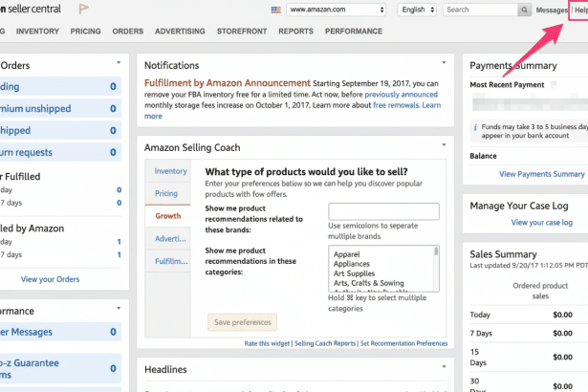Open the INVENTORY menu
Viewport: 588px width, 392px height.
click(37, 32)
